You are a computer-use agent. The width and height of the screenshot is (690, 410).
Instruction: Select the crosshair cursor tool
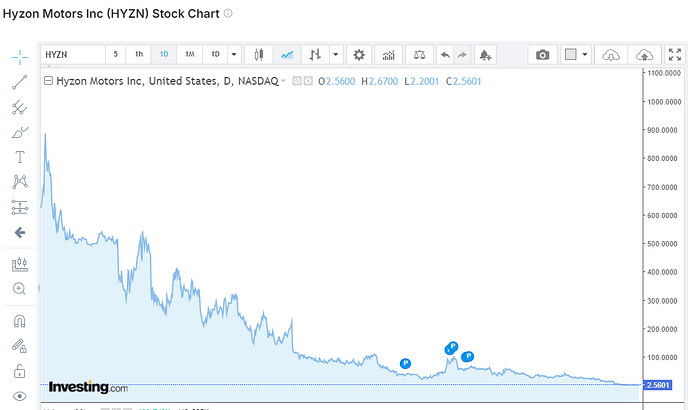(19, 57)
